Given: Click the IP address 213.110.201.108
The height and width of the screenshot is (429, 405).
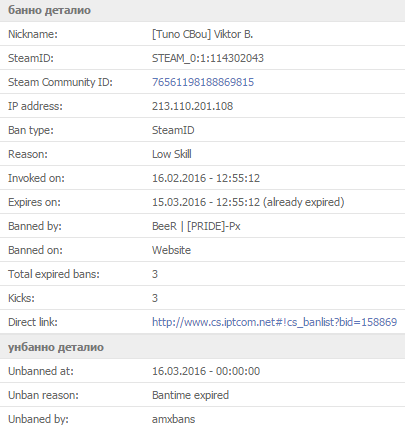Looking at the screenshot, I should pos(192,106).
